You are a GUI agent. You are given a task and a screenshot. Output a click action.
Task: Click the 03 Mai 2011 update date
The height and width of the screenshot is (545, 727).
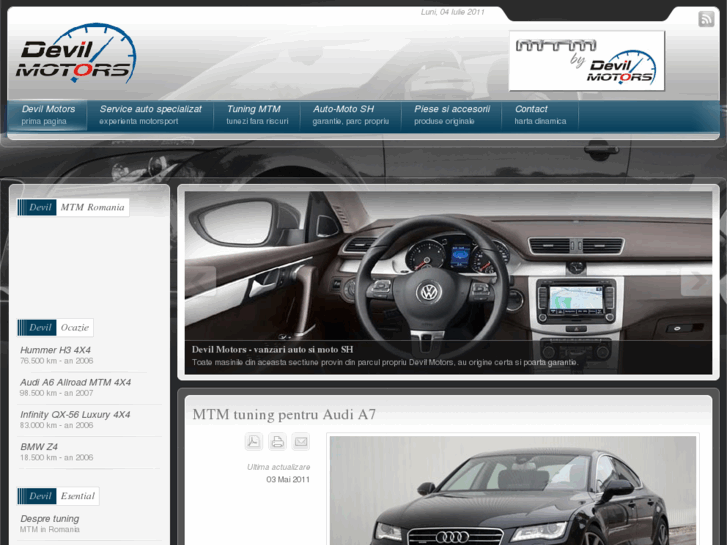pyautogui.click(x=288, y=480)
